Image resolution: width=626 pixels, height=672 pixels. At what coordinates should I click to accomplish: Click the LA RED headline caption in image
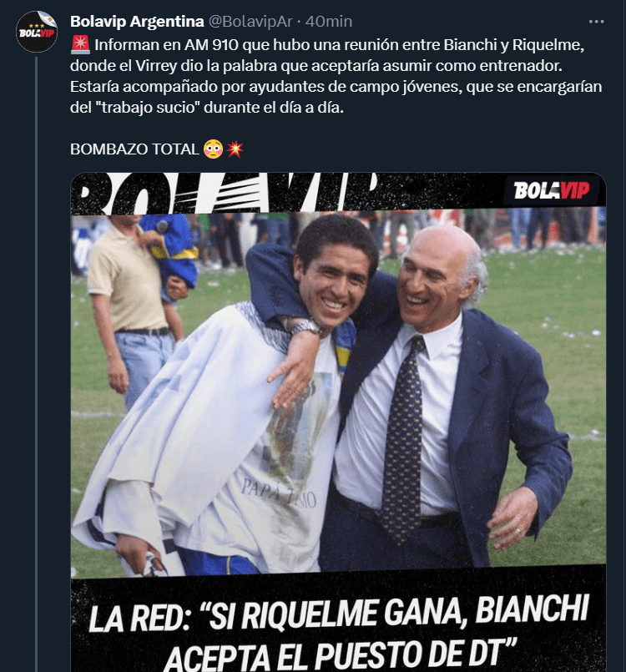coord(338,631)
